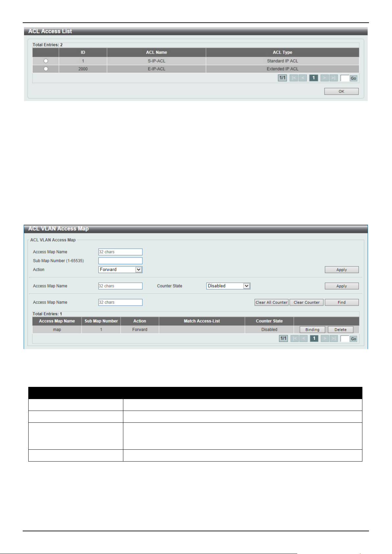Select the E-IP-ACL radio button
Viewport: 392px width, 554px height.
46,69
